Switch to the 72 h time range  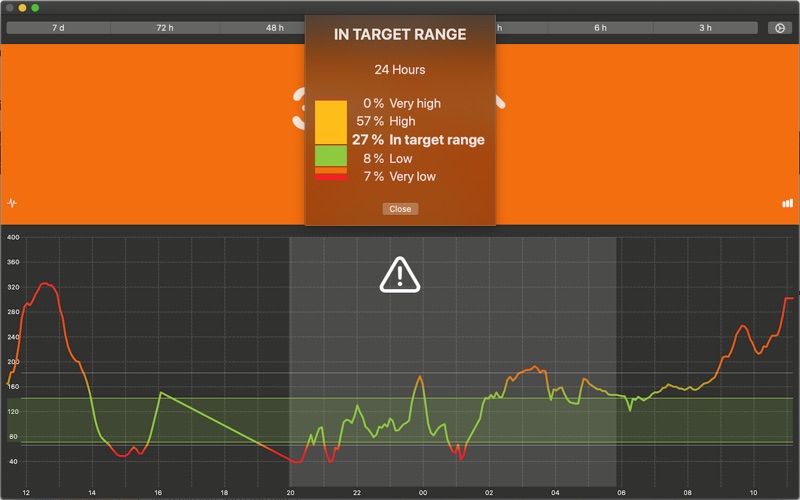tap(165, 28)
